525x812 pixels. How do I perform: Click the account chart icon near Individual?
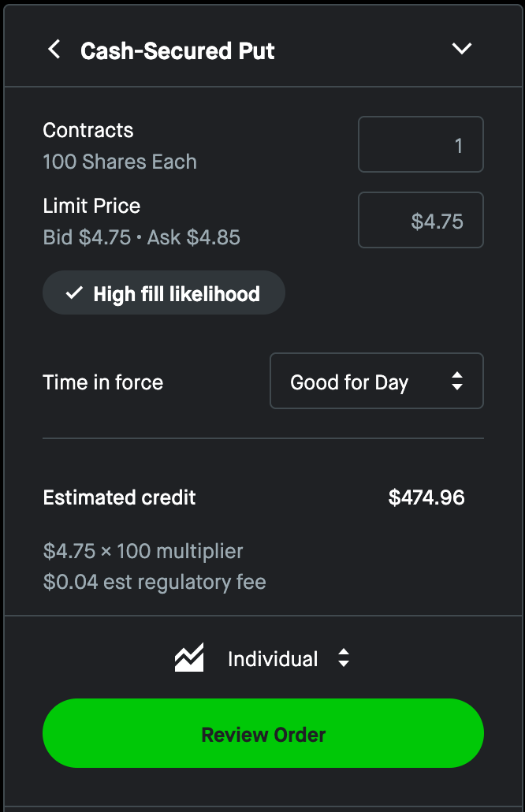[x=189, y=658]
